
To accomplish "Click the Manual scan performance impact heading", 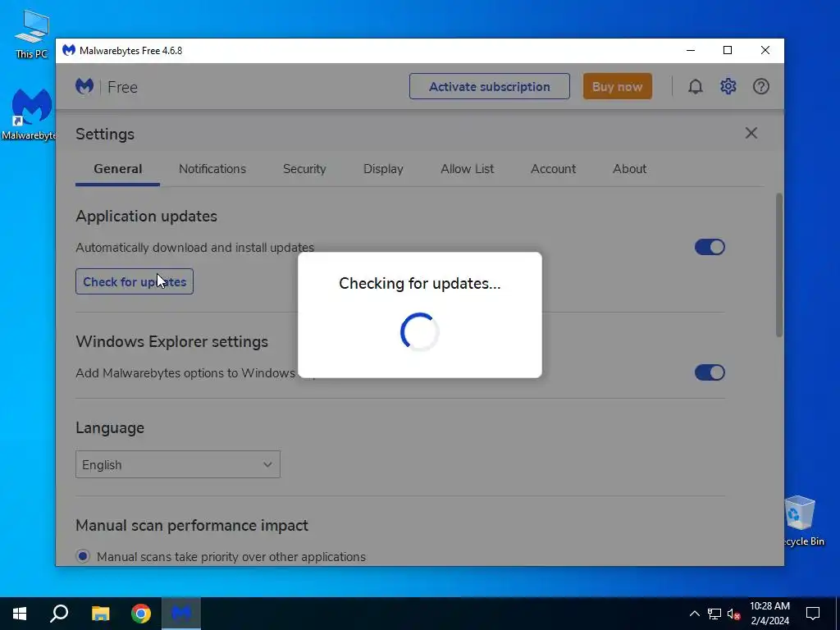I will point(192,525).
